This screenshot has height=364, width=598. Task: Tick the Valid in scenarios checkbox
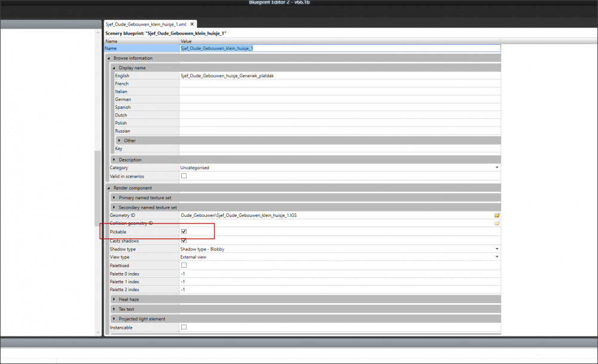184,176
